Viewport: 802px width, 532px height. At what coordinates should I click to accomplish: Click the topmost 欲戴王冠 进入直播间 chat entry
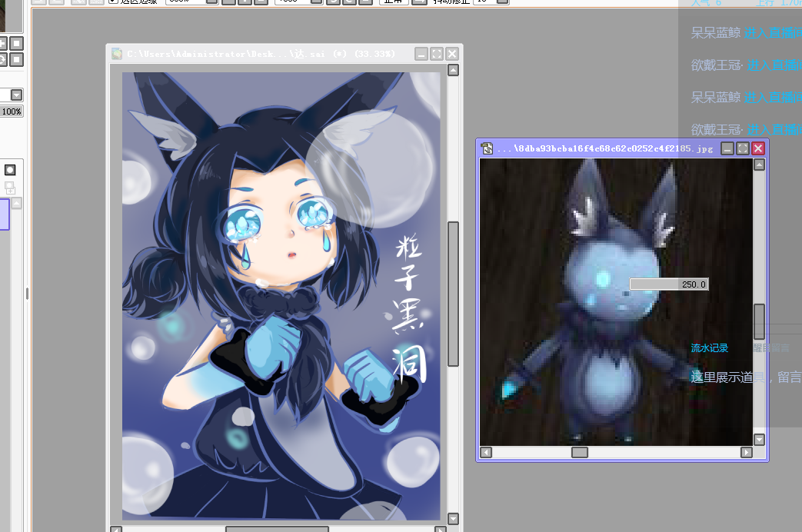(x=746, y=65)
